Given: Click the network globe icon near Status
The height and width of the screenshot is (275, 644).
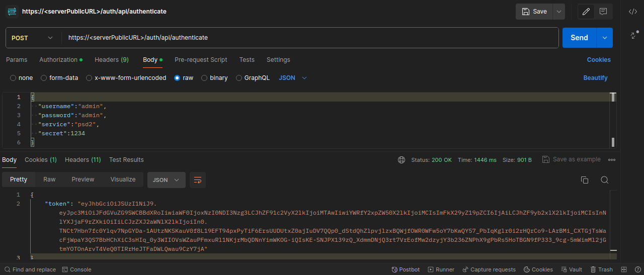Looking at the screenshot, I should click(401, 160).
